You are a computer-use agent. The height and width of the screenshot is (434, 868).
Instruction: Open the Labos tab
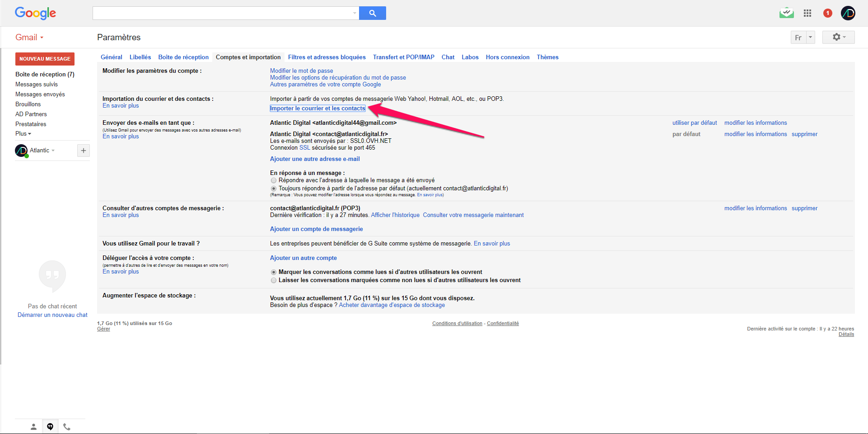[470, 57]
